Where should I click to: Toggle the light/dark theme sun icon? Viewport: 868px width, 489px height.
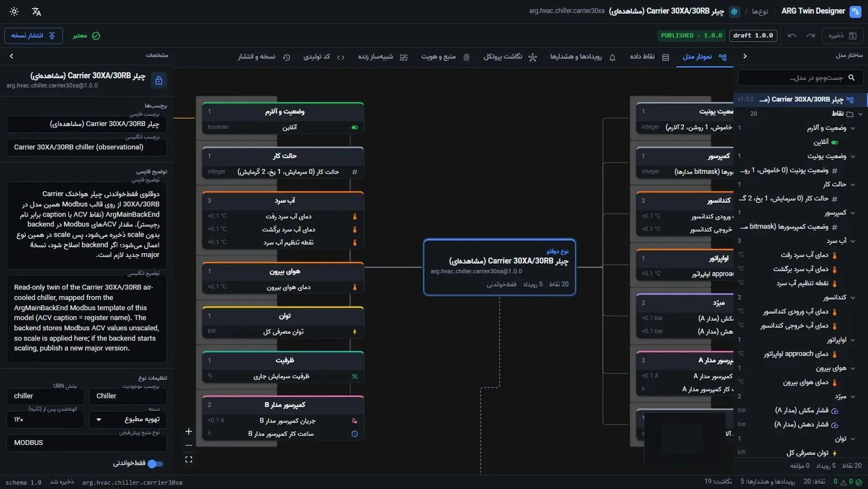(14, 12)
